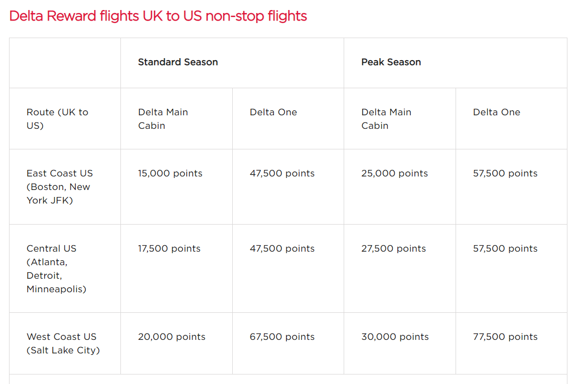The image size is (588, 384).
Task: Select the East Coast US route cell
Action: 59,186
